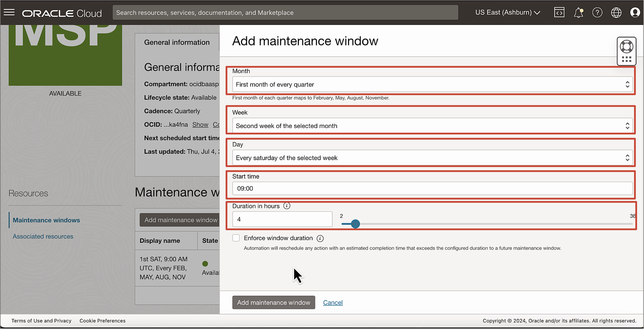Switch to the General information tab

click(x=177, y=42)
